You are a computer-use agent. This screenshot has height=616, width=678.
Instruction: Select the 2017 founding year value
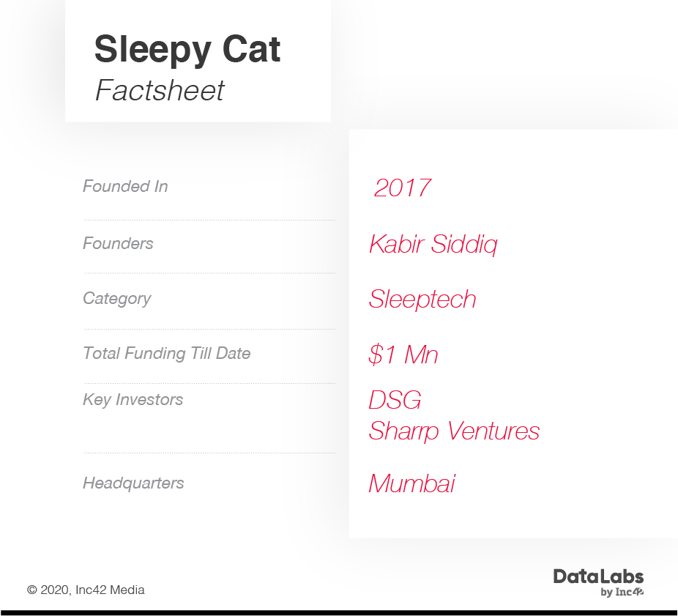[x=402, y=188]
